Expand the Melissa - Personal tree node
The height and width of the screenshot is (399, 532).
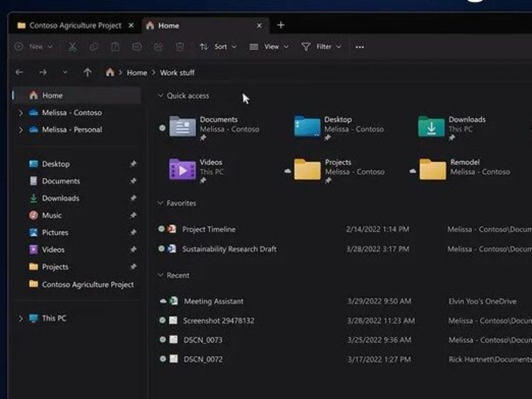[x=20, y=130]
